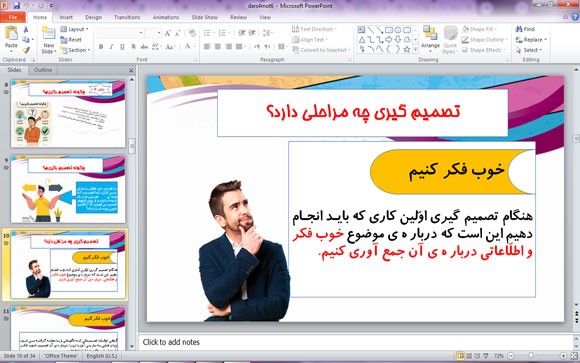Viewport: 580px width, 363px height.
Task: Cut selection with the scissors icon
Action: [26, 30]
